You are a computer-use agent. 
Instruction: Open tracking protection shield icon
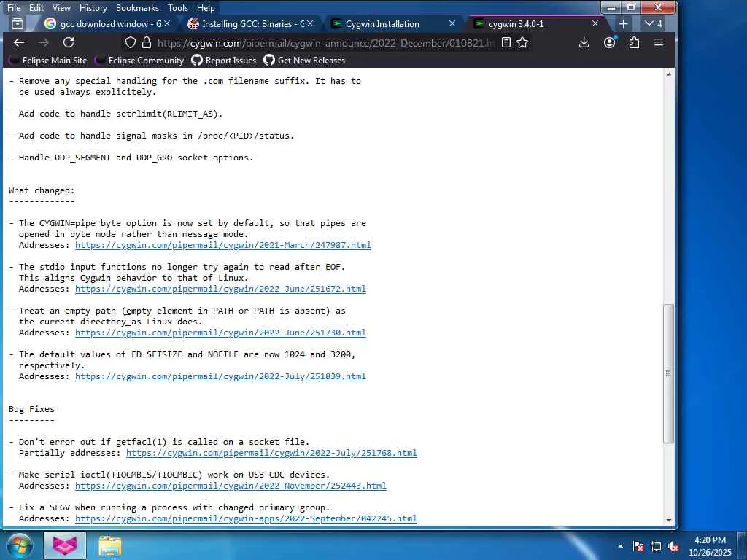pos(130,43)
